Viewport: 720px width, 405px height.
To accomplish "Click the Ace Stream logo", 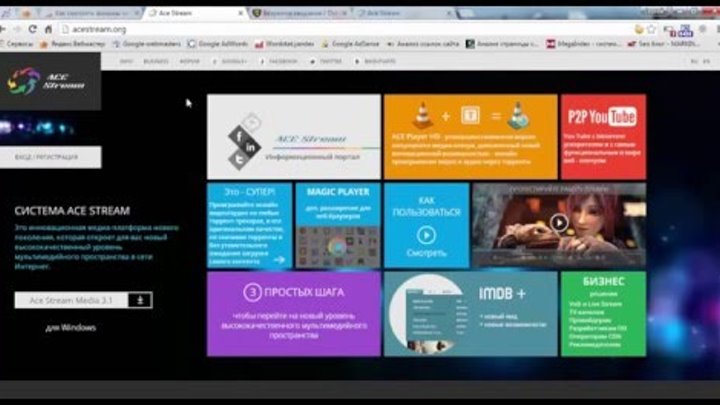I will click(48, 80).
